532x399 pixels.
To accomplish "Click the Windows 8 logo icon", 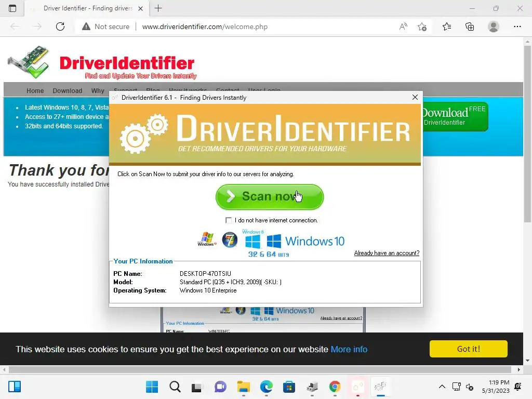I will pyautogui.click(x=253, y=240).
